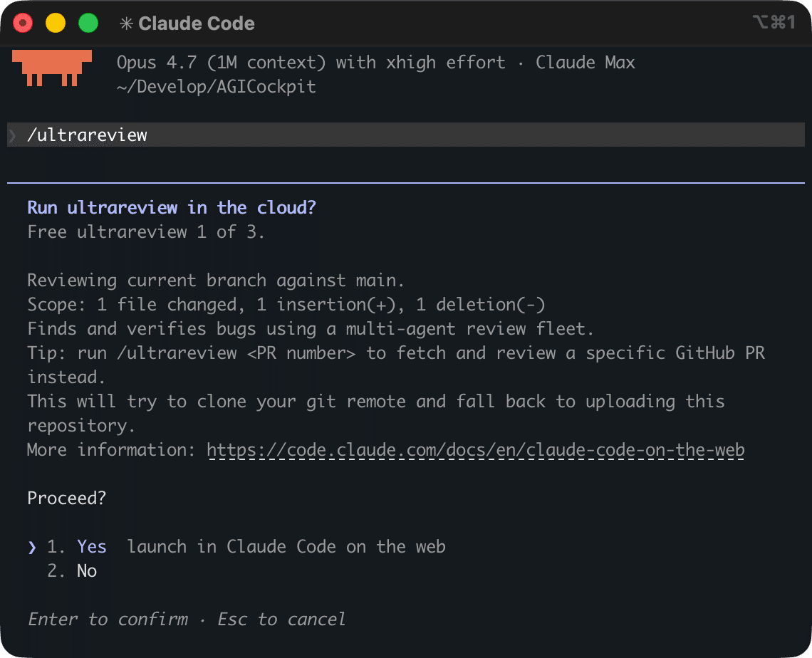Maximize the window with the green button
The width and height of the screenshot is (812, 658).
(x=88, y=23)
